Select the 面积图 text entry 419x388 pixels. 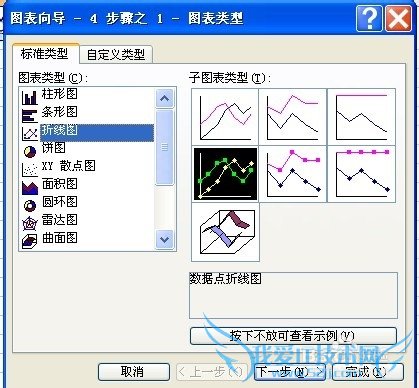[60, 184]
